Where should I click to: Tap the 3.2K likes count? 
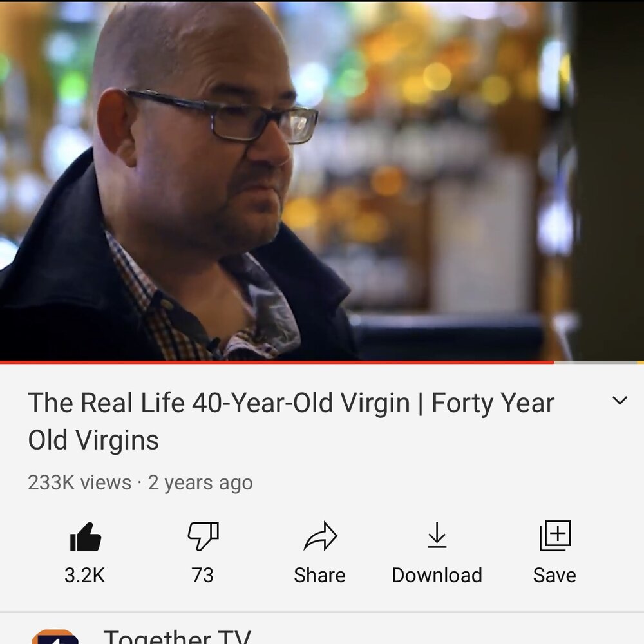[x=84, y=575]
